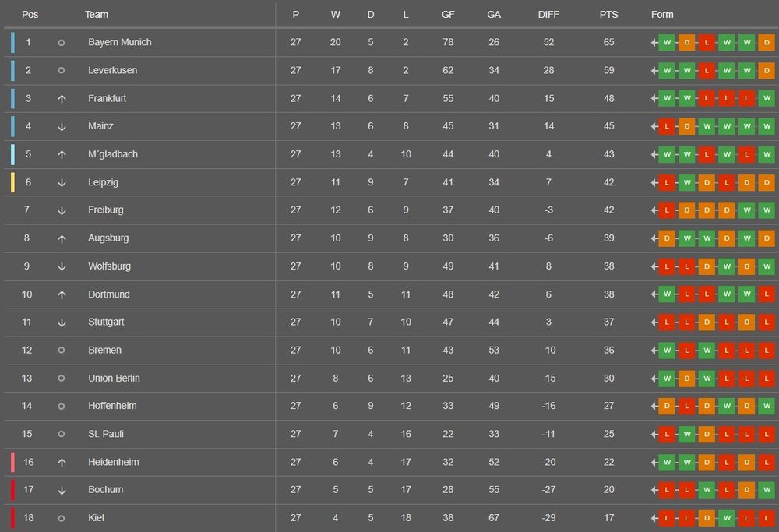The width and height of the screenshot is (779, 532).
Task: Sort the table by PTS column header
Action: point(608,15)
